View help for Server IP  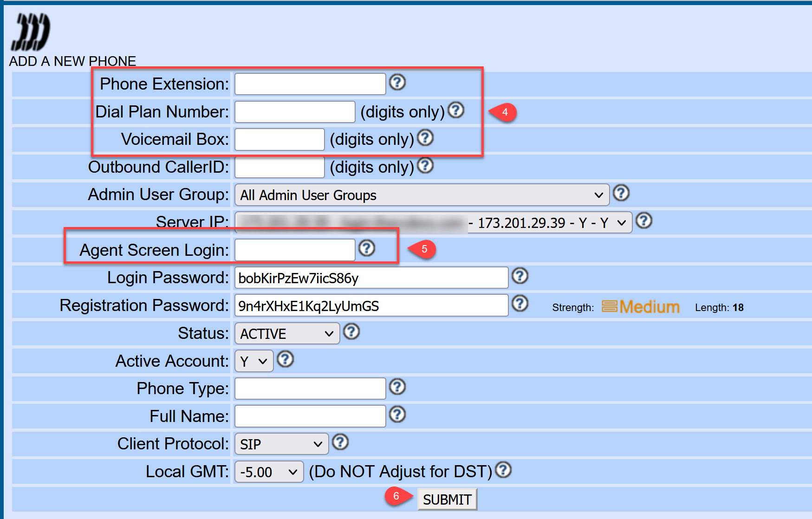point(644,221)
